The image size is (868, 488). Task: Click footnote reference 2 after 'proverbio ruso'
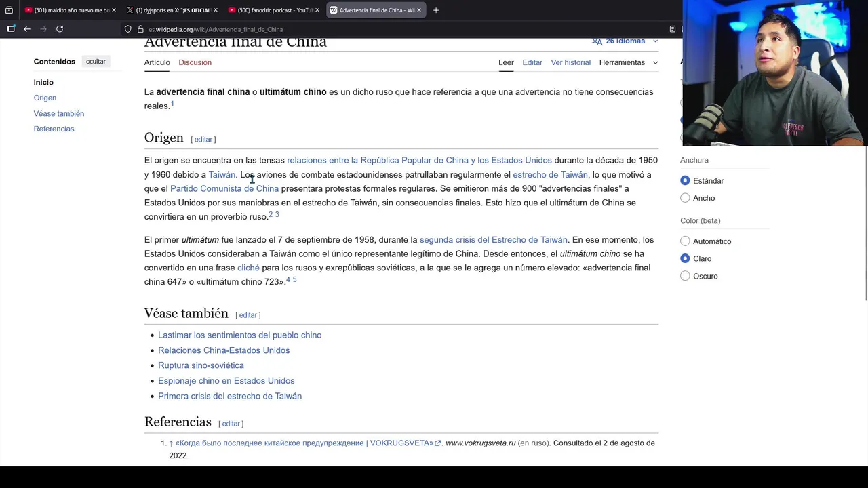(271, 214)
